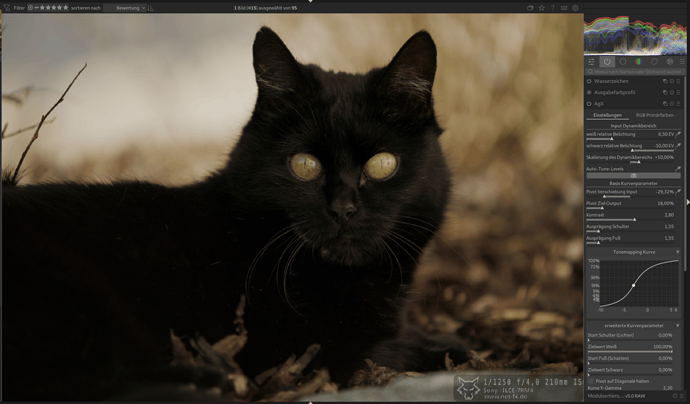
Task: Open the 'Bewertung' sort order dropdown
Action: [x=131, y=7]
